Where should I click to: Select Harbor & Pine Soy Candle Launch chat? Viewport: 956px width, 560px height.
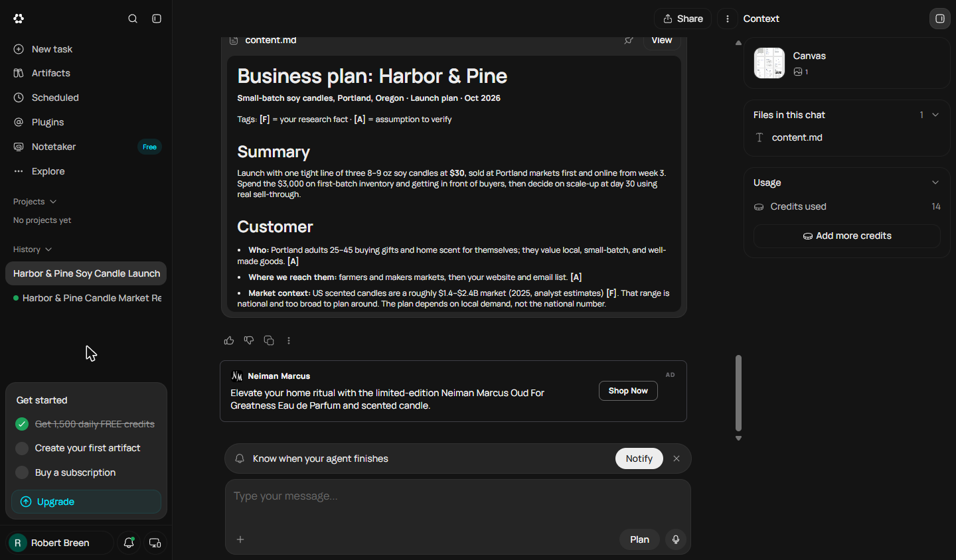coord(86,273)
